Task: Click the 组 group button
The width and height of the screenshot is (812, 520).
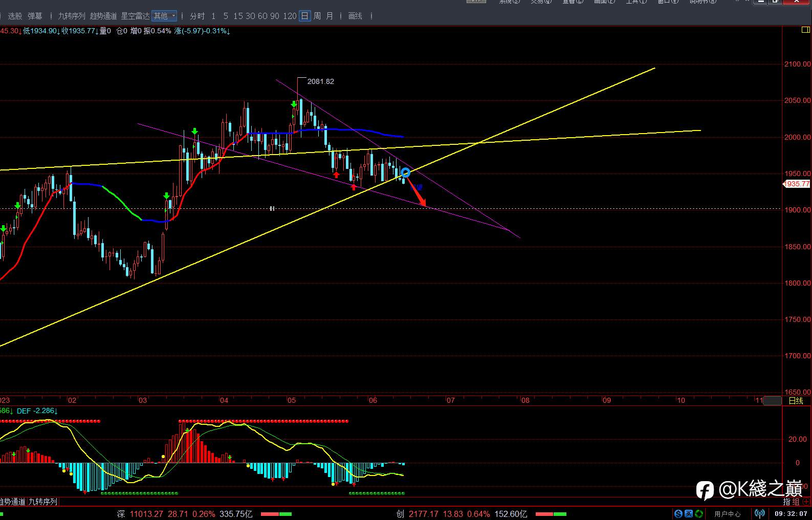Action: click(x=796, y=502)
